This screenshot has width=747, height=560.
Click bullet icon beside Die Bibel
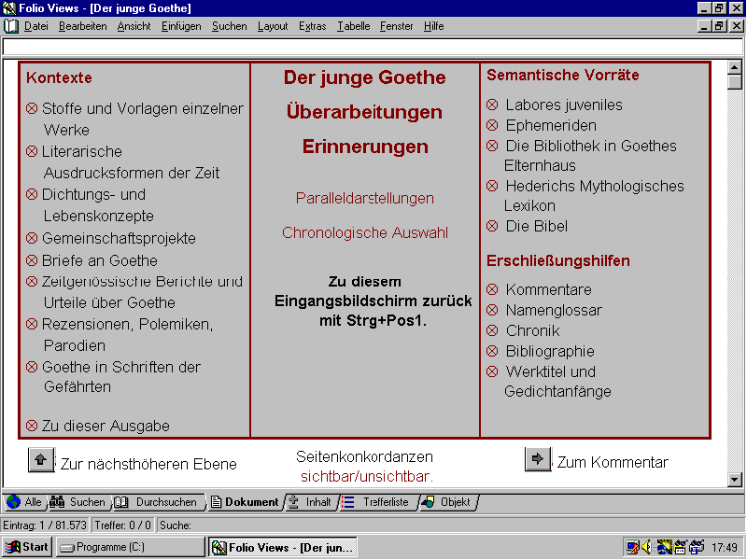pos(492,226)
